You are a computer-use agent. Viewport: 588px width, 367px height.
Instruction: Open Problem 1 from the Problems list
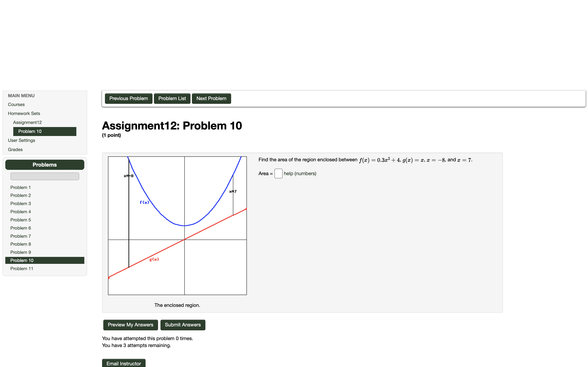(20, 187)
